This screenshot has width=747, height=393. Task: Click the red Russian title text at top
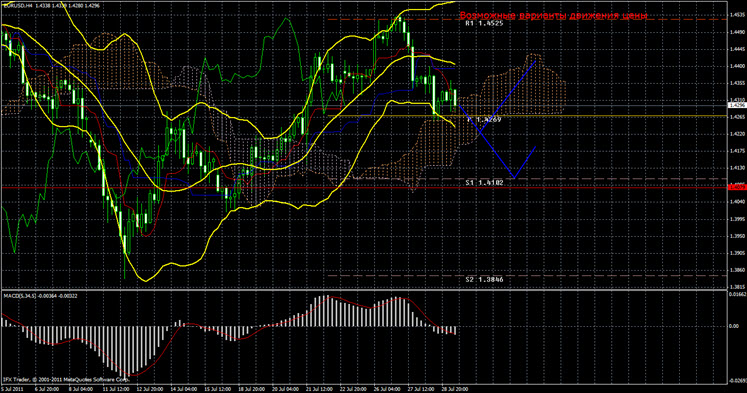554,15
